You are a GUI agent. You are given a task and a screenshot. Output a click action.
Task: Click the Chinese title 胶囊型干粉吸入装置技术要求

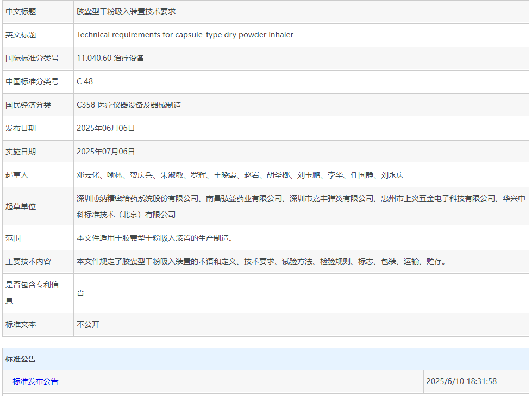coord(126,11)
